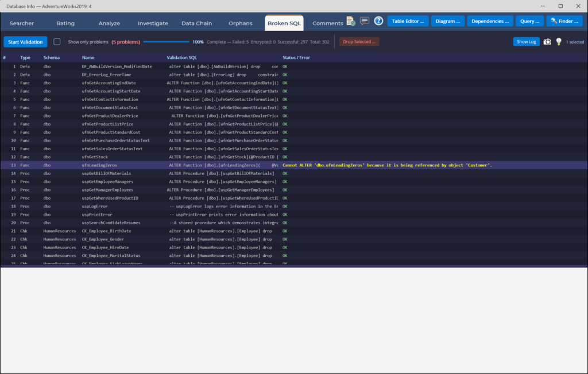Select the CK_Employee_BirthDate constraint row
This screenshot has width=588, height=374.
(x=294, y=231)
